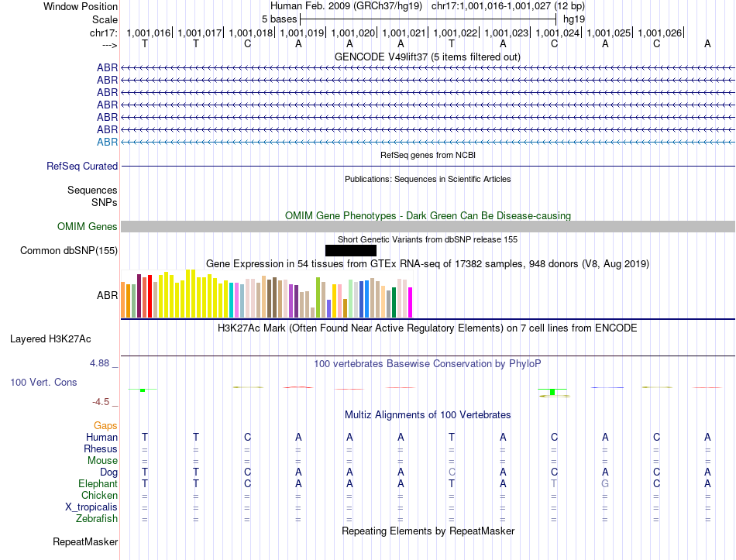Click 'Multiz Alignments of 100 Vertebrates' title

(428, 415)
